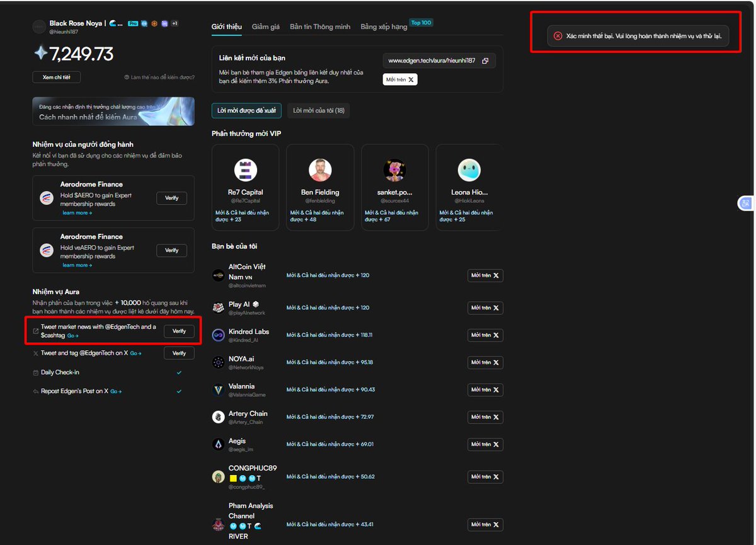Click the Kindred Labs avatar icon
The image size is (756, 545).
[219, 335]
